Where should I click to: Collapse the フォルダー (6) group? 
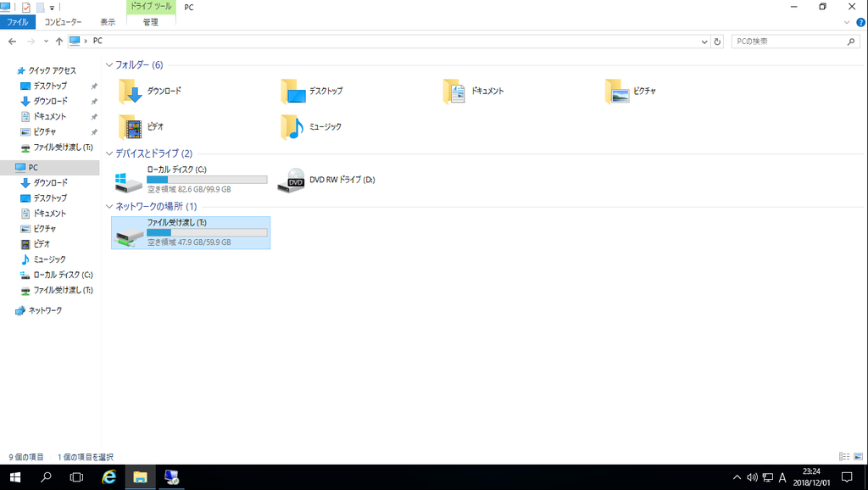pos(109,65)
